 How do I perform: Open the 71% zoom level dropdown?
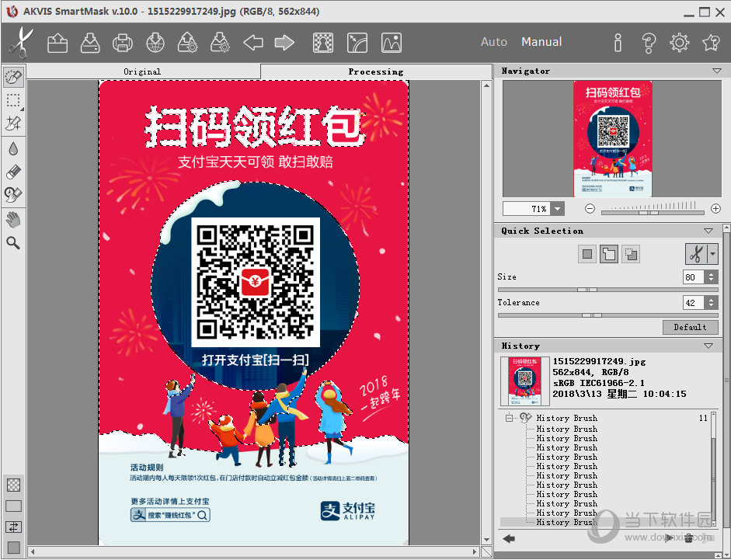click(557, 209)
